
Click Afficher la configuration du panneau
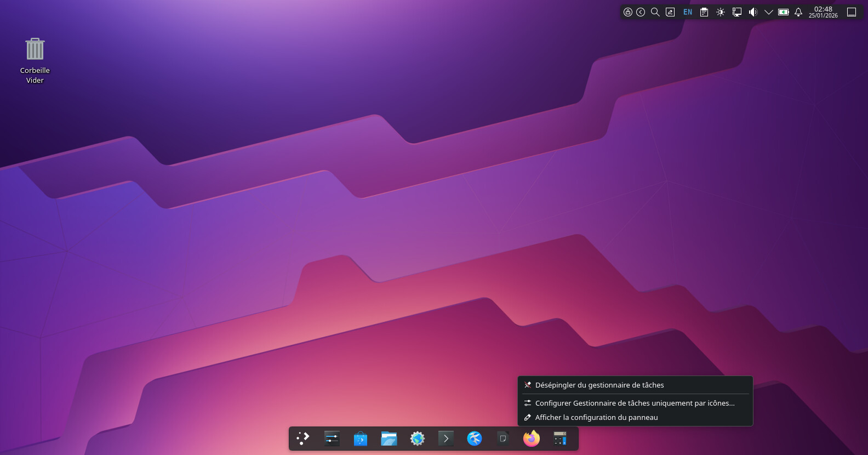[x=596, y=417]
